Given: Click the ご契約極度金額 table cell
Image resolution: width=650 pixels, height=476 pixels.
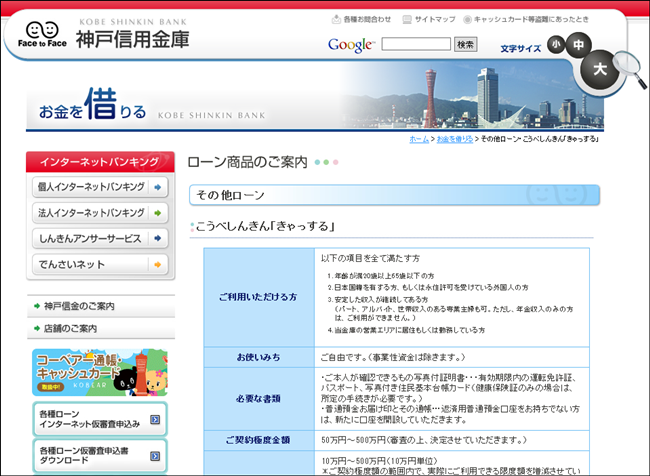Looking at the screenshot, I should [x=259, y=440].
